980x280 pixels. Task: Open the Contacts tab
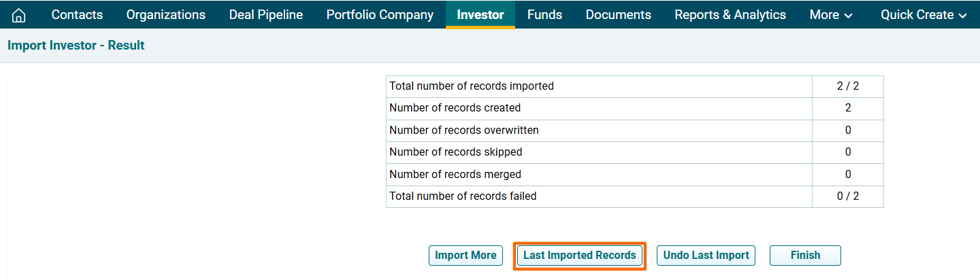click(77, 15)
